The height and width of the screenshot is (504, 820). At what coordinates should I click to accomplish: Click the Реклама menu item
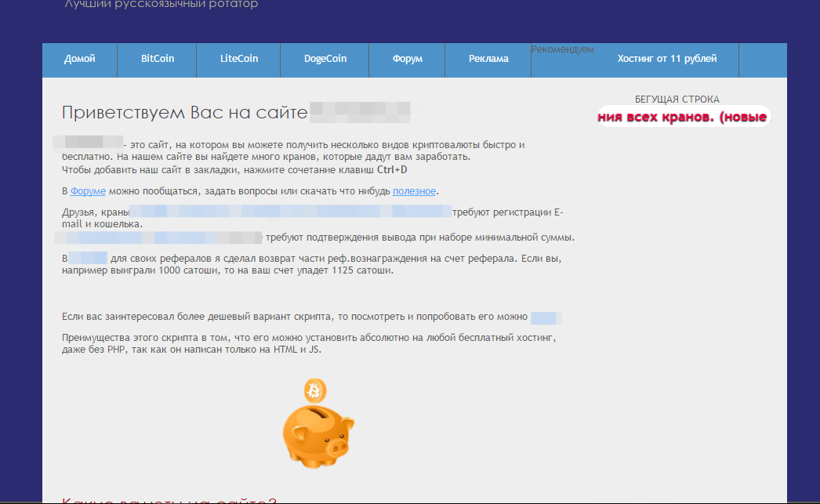click(488, 59)
